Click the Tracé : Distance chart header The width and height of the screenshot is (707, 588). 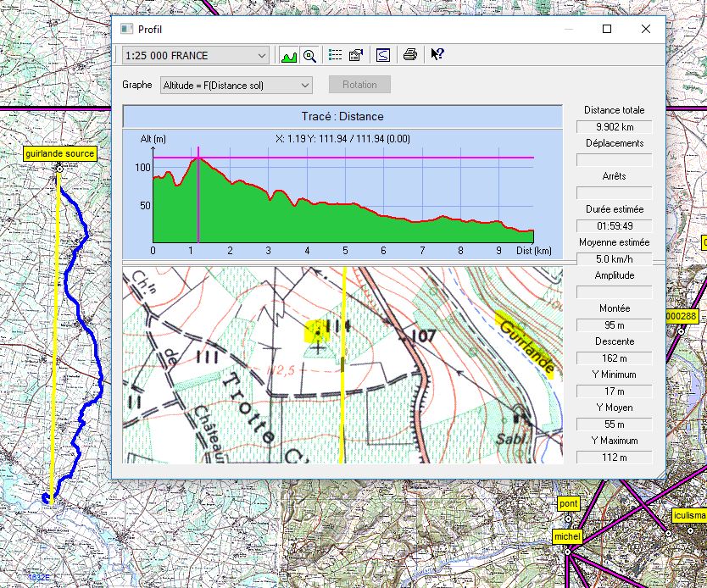click(x=342, y=116)
